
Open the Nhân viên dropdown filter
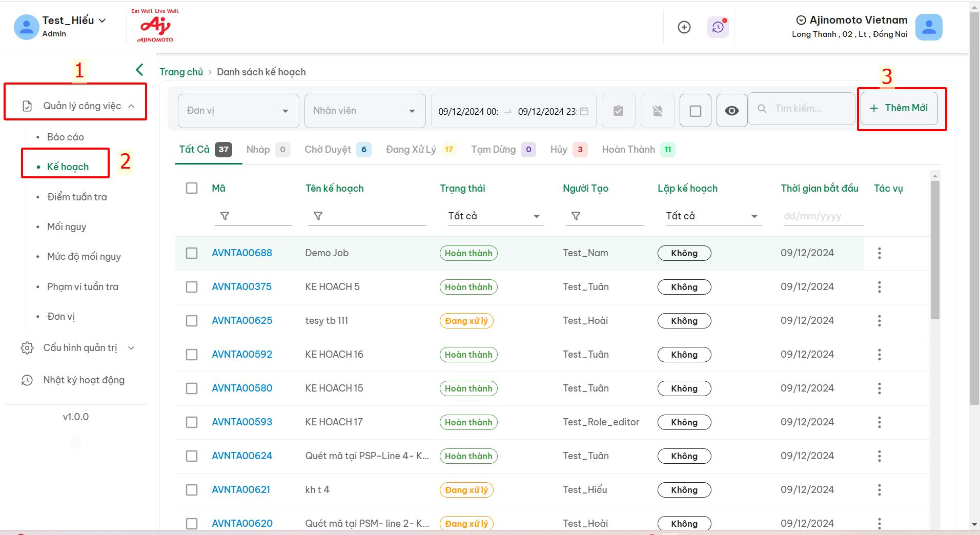tap(365, 111)
